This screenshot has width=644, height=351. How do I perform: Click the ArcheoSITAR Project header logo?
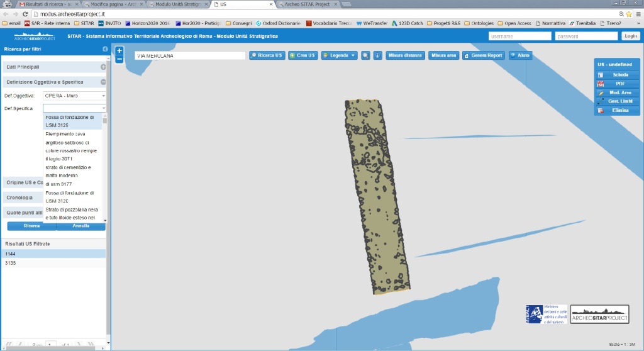click(35, 36)
